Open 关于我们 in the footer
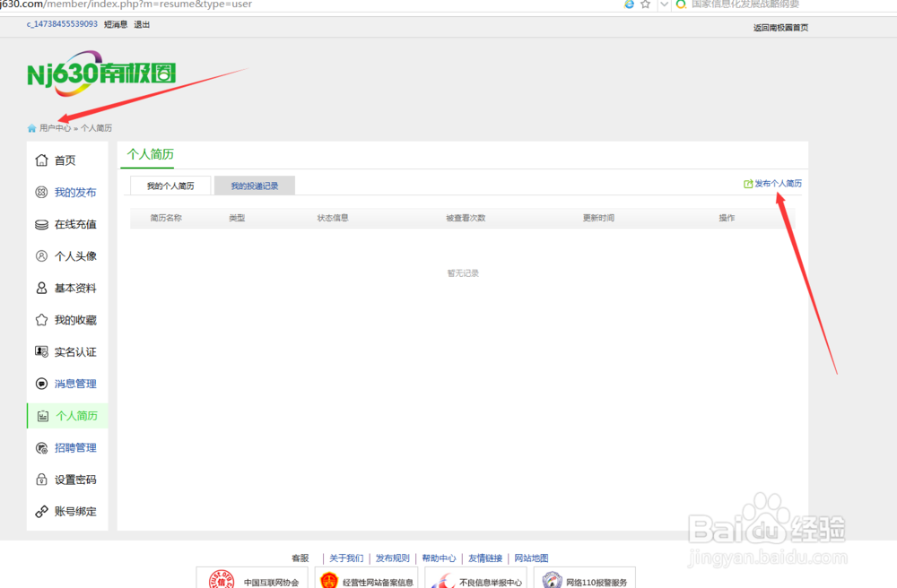 [347, 558]
